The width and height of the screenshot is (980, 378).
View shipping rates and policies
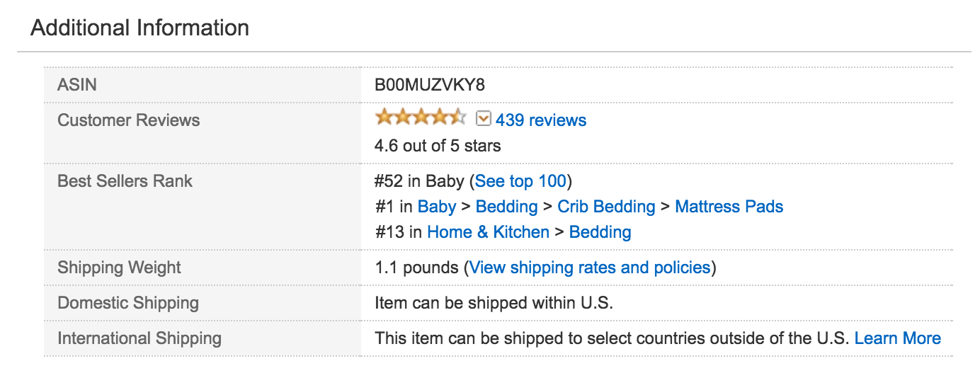(589, 268)
